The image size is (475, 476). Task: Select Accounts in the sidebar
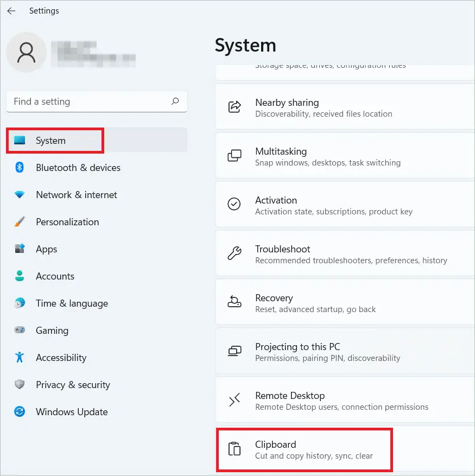coord(55,276)
